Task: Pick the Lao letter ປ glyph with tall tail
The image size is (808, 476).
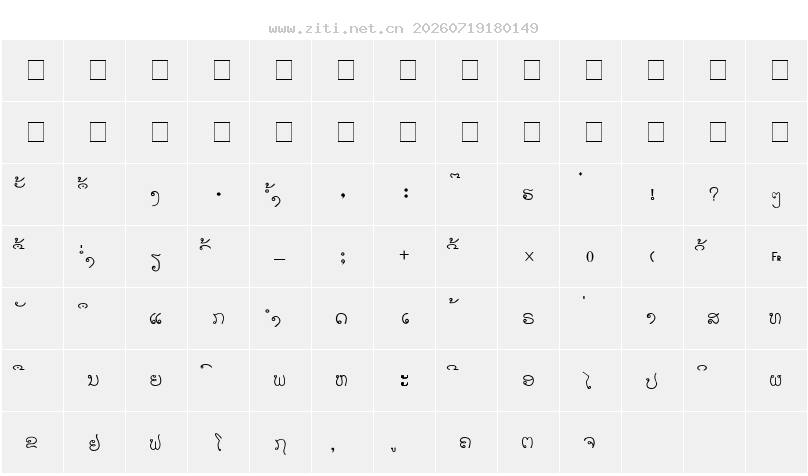Action: point(651,381)
